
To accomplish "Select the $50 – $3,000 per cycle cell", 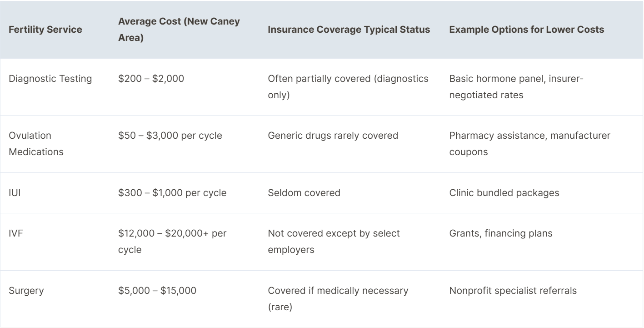I will (x=170, y=136).
